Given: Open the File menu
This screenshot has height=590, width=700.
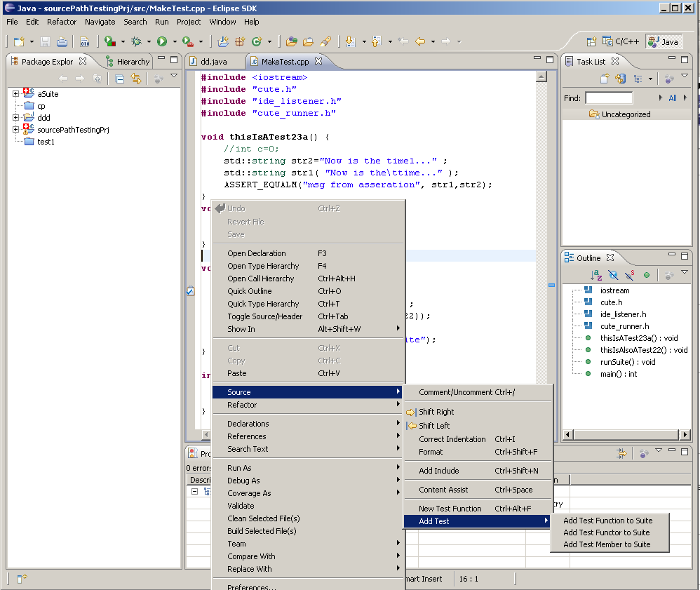Looking at the screenshot, I should [x=12, y=22].
